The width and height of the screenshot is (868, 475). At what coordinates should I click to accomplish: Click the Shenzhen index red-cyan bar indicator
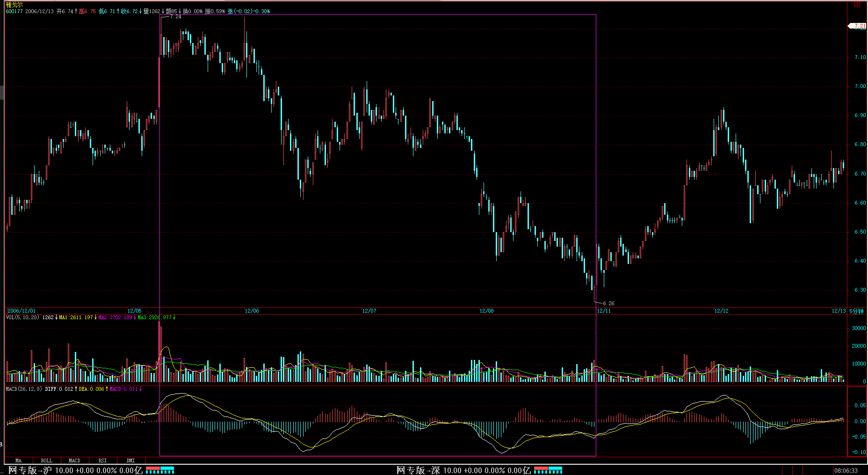pos(548,470)
